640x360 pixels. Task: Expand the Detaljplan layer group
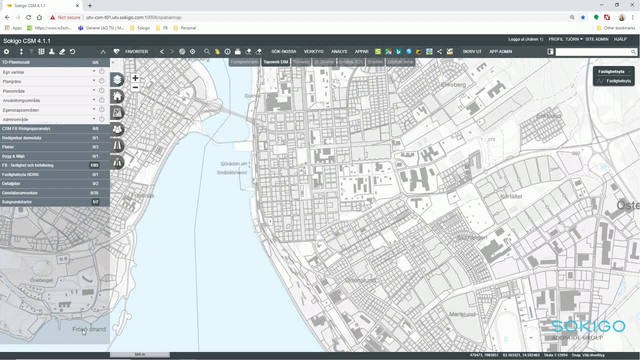(55, 184)
